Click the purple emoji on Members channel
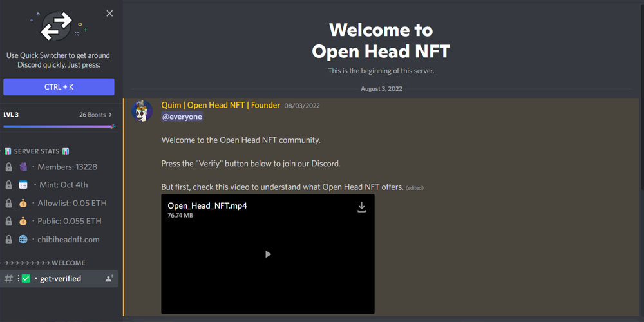 [x=23, y=167]
